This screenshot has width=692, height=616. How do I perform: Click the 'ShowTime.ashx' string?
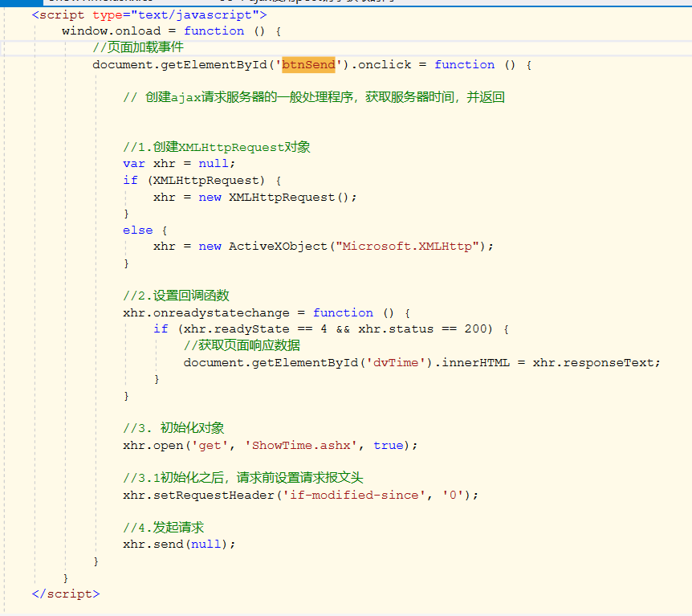301,446
